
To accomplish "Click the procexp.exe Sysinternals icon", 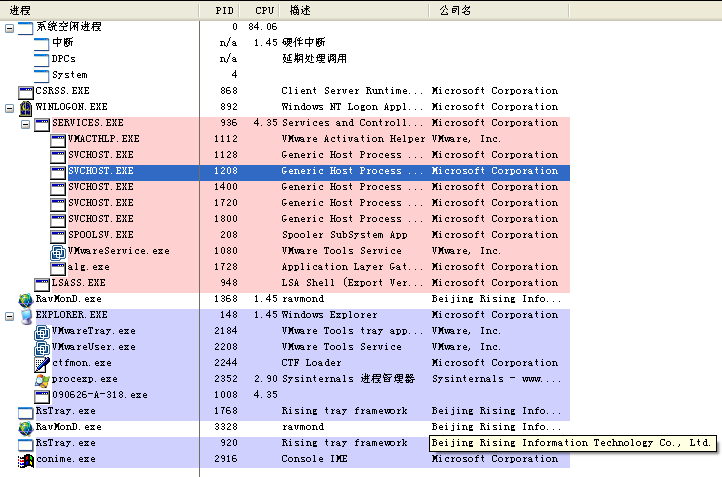I will [42, 380].
